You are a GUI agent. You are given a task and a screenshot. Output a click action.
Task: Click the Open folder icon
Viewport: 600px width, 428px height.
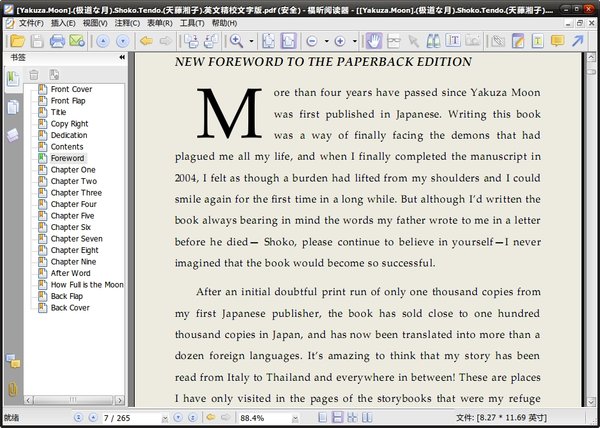tap(16, 41)
